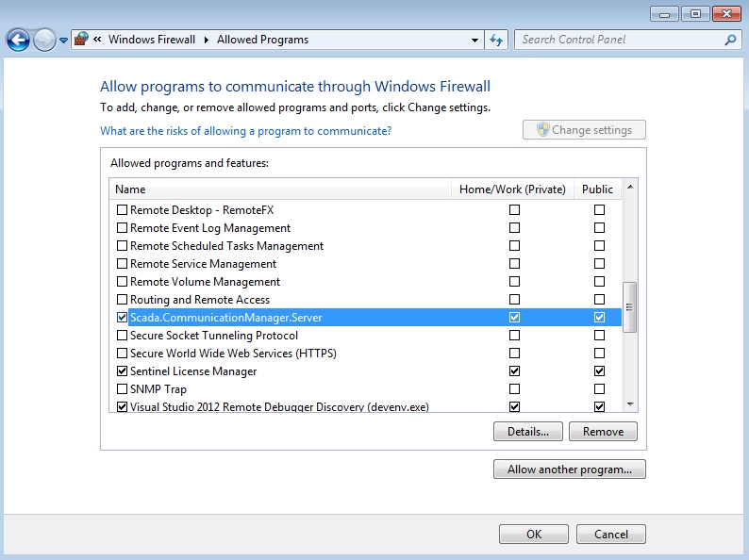Click the Allowed Programs breadcrumb item
The width and height of the screenshot is (749, 560).
click(x=262, y=40)
